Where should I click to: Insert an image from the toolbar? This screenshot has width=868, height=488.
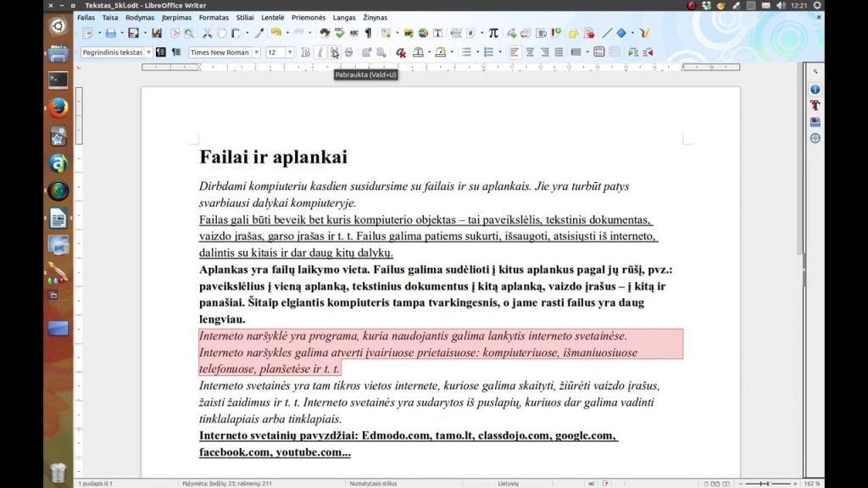409,34
